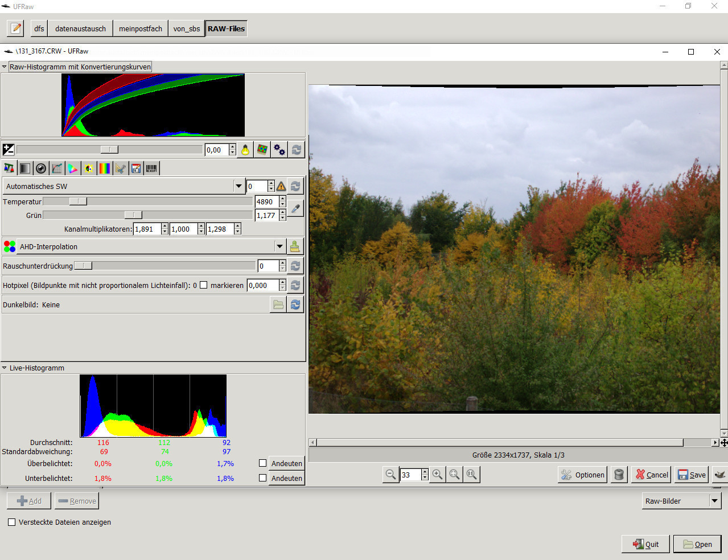Open the crop and rotate scissors tab

120,168
